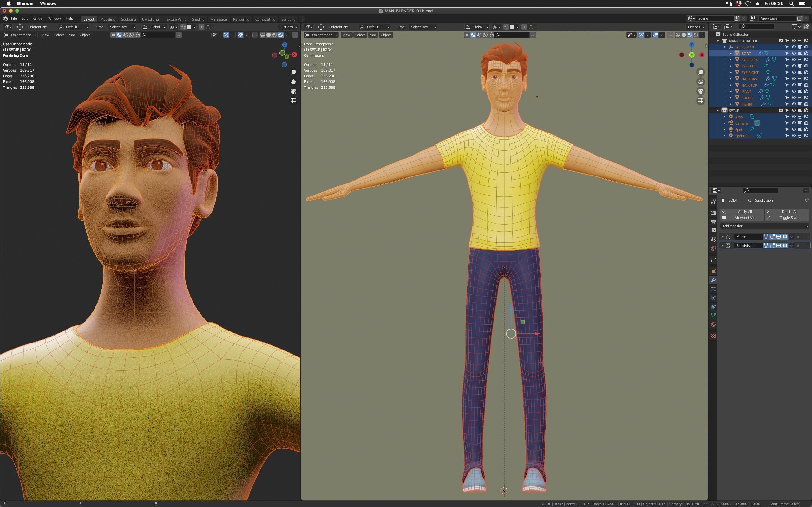Screen dimensions: 812x507
Task: Click the camera view icon in right viewport
Action: point(701,91)
